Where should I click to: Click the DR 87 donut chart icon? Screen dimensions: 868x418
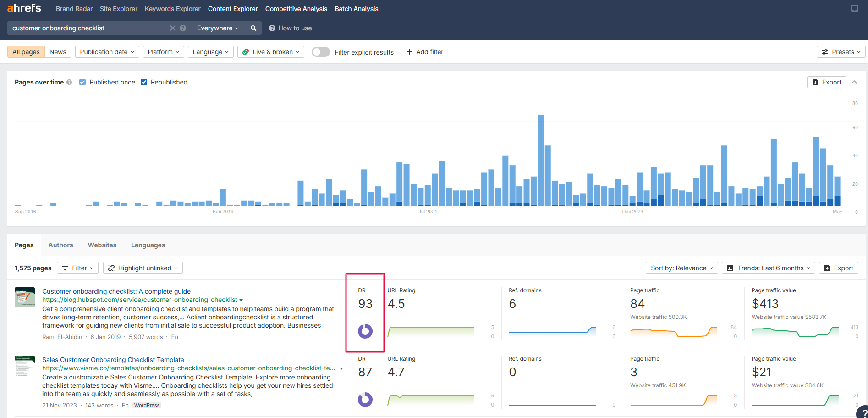click(x=365, y=400)
